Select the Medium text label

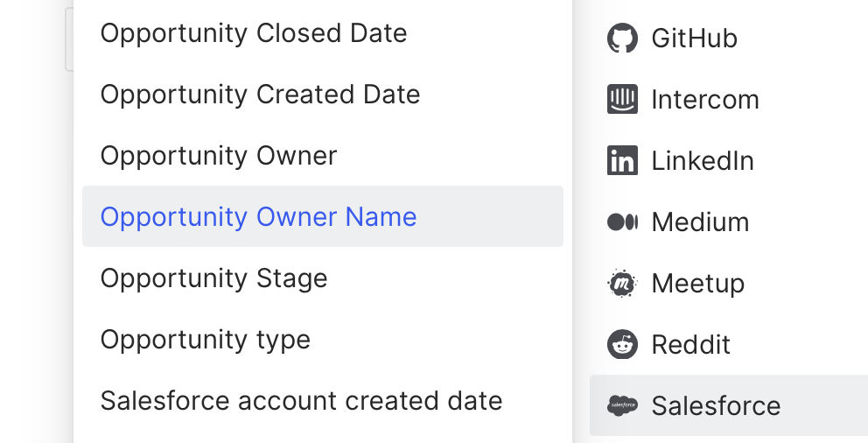pyautogui.click(x=700, y=222)
